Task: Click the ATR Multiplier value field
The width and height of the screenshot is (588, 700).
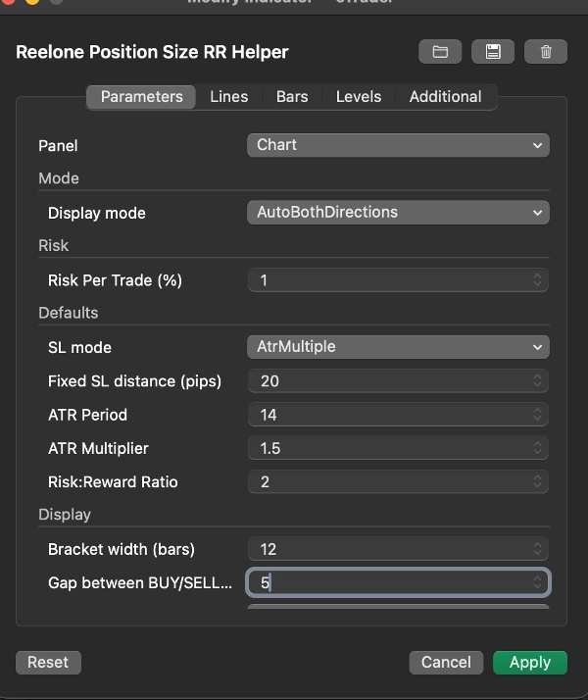Action: point(398,448)
